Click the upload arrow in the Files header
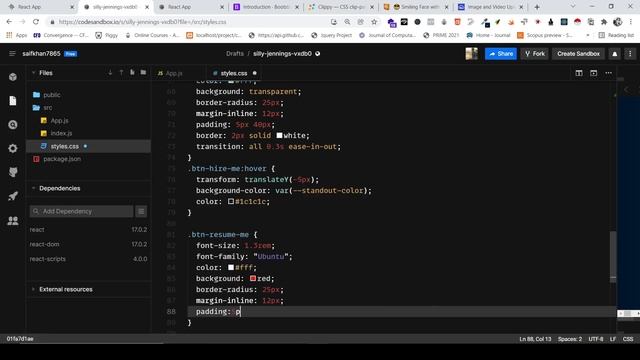640x360 pixels. point(121,73)
